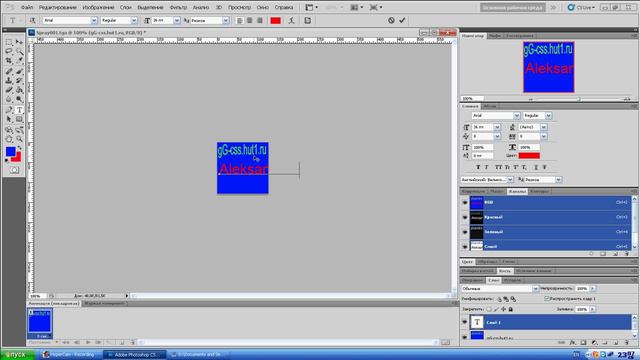Switch to the История tab

(x=512, y=280)
